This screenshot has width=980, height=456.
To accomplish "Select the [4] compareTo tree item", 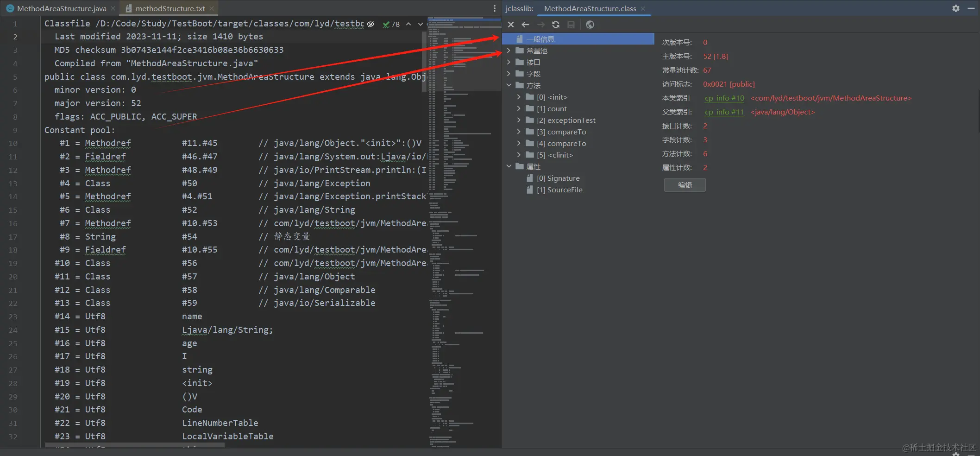I will point(561,143).
